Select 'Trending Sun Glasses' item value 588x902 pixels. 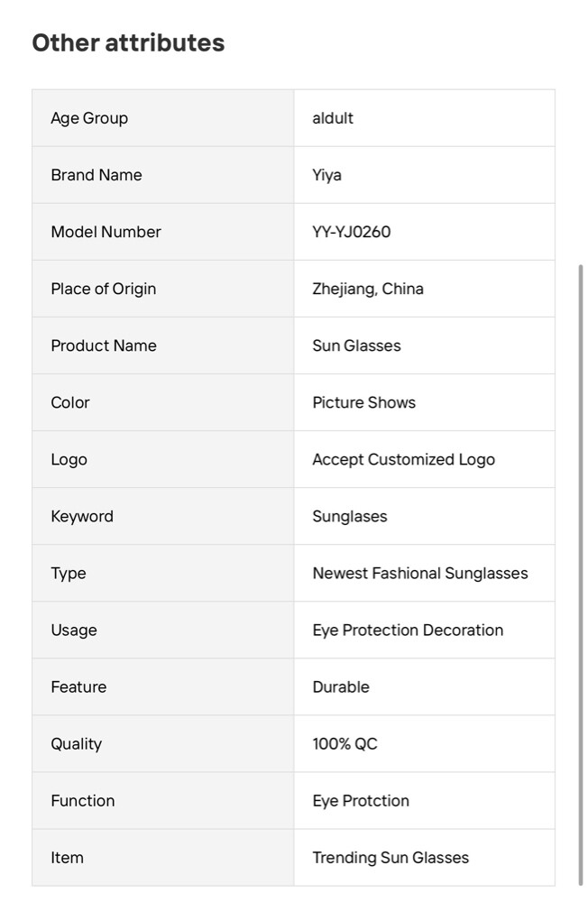coord(390,858)
